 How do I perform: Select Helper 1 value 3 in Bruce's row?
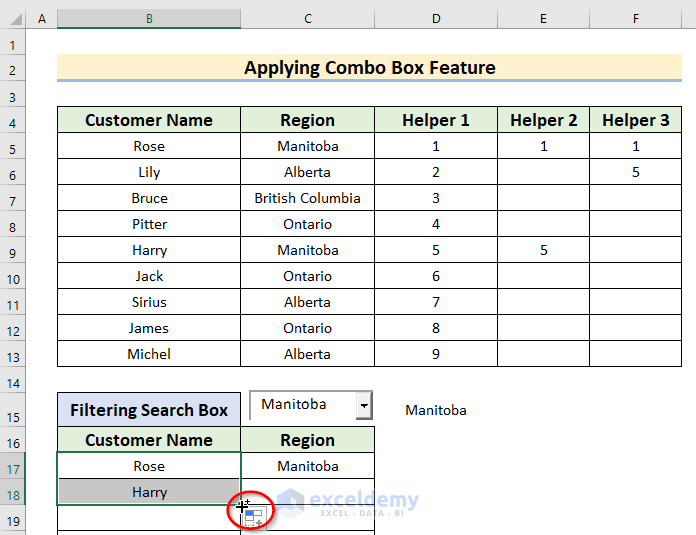pos(436,198)
